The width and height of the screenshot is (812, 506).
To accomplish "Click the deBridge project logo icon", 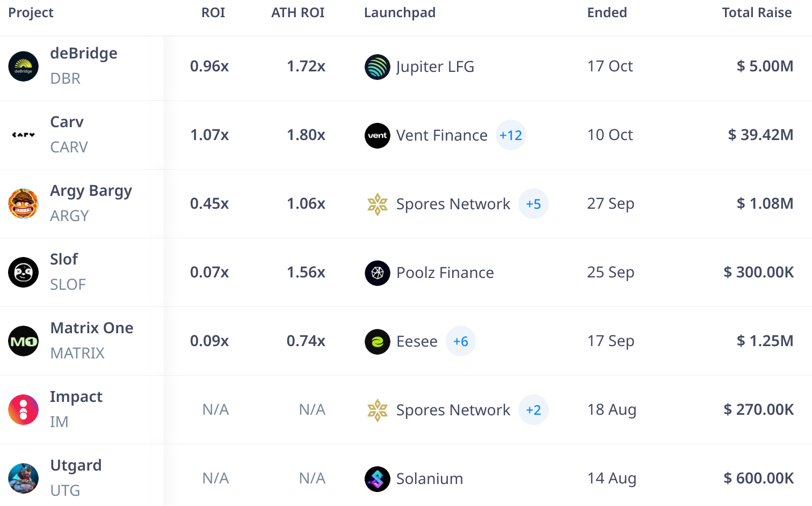I will tap(24, 67).
